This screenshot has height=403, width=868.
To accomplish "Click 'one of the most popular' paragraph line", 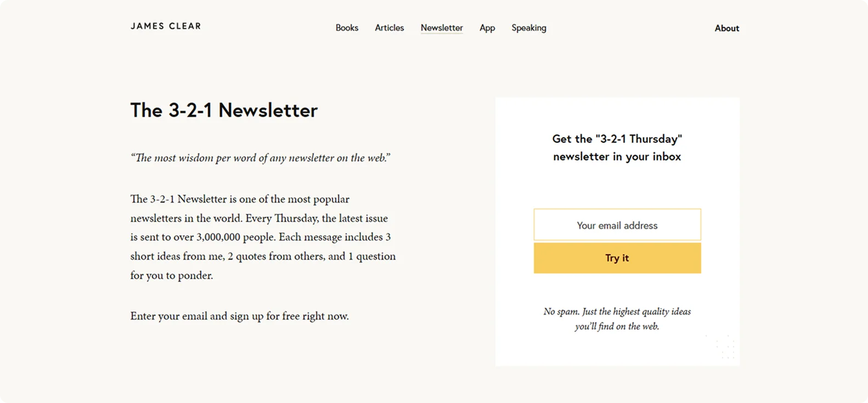I will (240, 199).
